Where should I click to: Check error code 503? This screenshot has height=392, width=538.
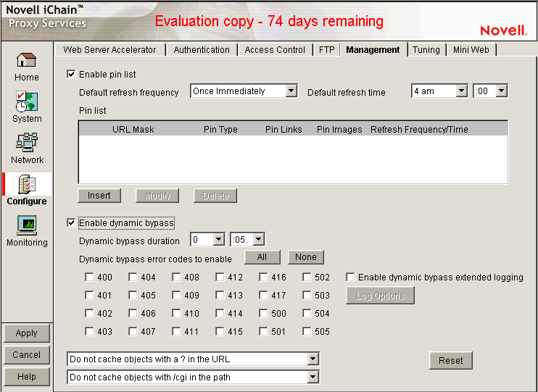click(307, 296)
